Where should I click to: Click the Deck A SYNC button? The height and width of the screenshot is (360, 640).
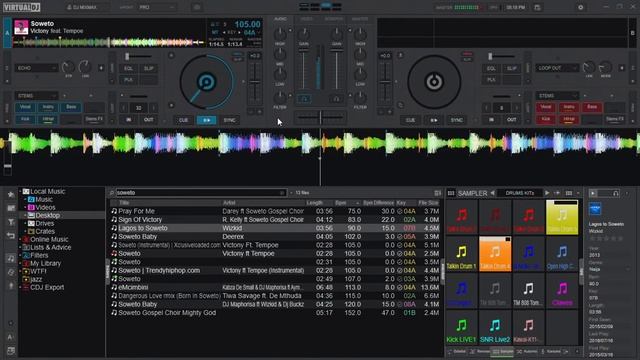point(229,120)
